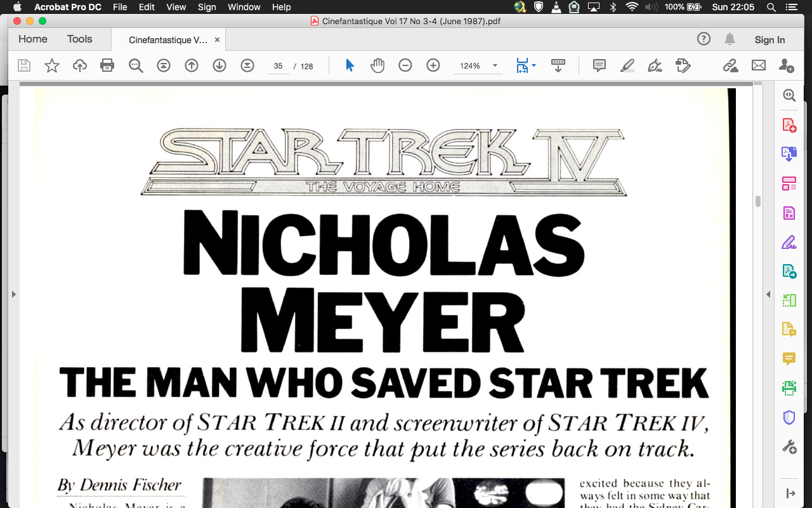This screenshot has height=508, width=812.
Task: Open the Acrobat Pro DC app menu
Action: pos(68,7)
